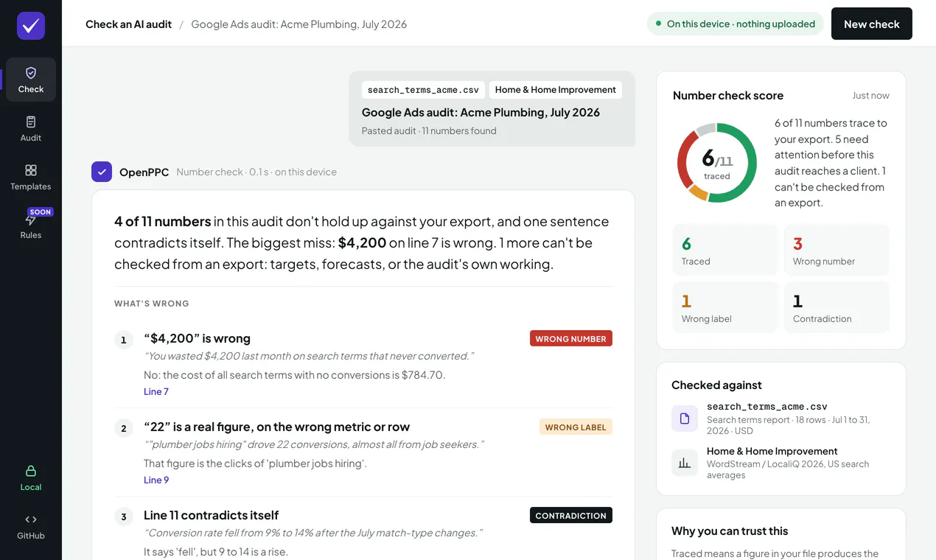Viewport: 936px width, 560px height.
Task: Open the Line 7 link
Action: [x=156, y=391]
